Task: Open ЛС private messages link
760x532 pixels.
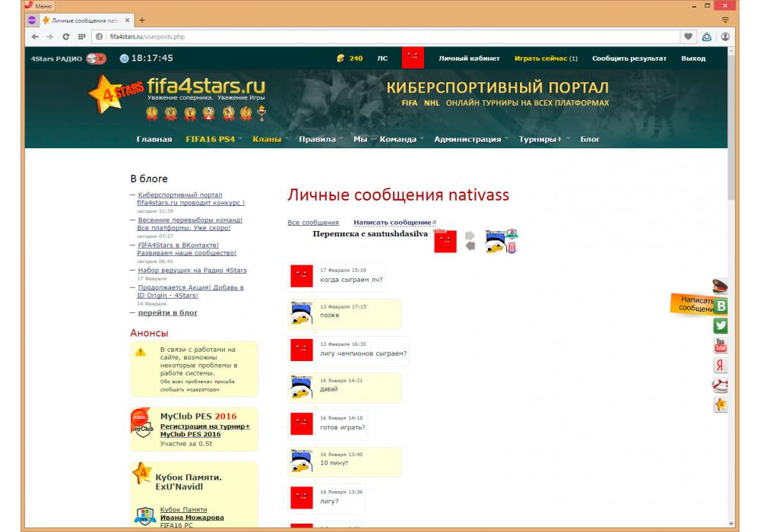Action: pos(382,59)
